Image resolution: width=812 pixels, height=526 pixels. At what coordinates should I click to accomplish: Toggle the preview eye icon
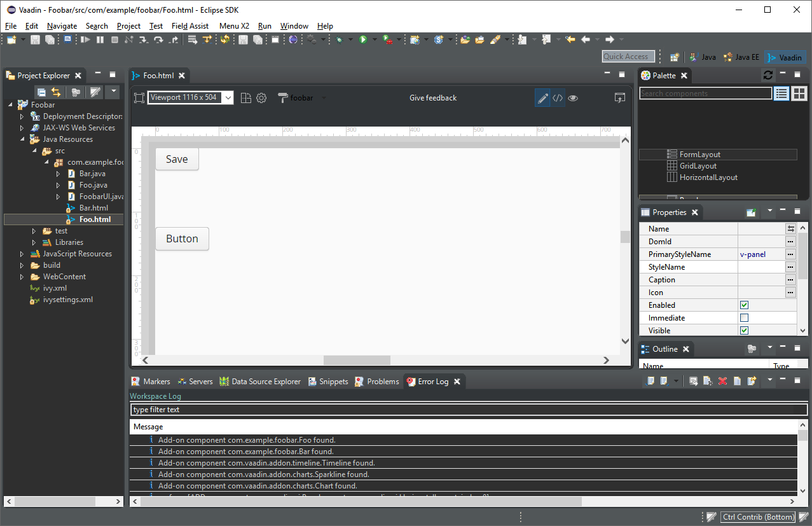click(x=573, y=98)
